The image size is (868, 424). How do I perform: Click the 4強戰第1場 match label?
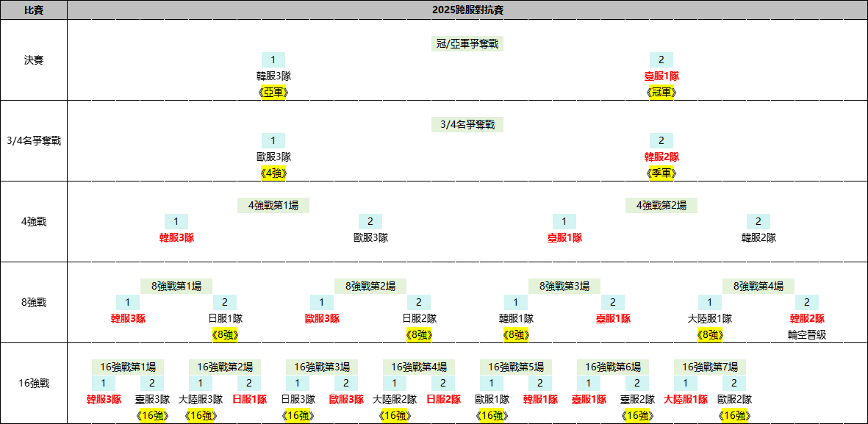point(273,206)
